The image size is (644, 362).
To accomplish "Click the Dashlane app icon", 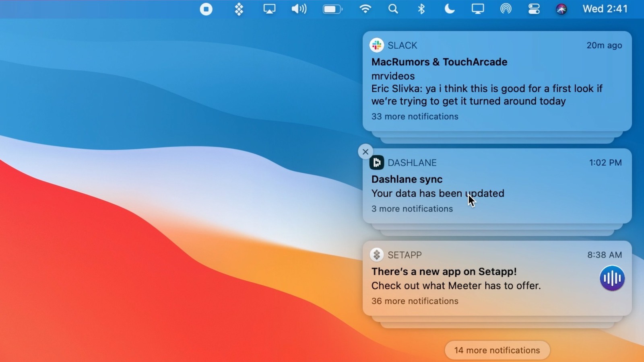I will [x=377, y=162].
